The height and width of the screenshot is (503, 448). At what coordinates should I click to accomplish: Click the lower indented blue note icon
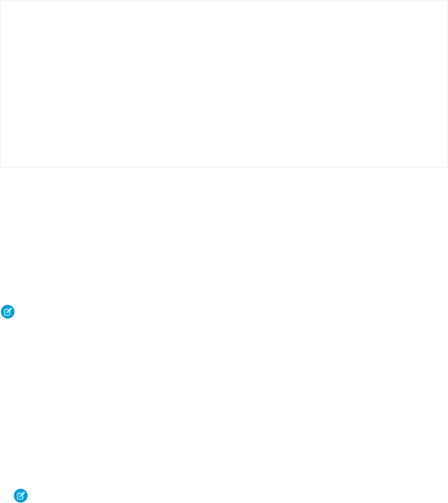tap(21, 496)
